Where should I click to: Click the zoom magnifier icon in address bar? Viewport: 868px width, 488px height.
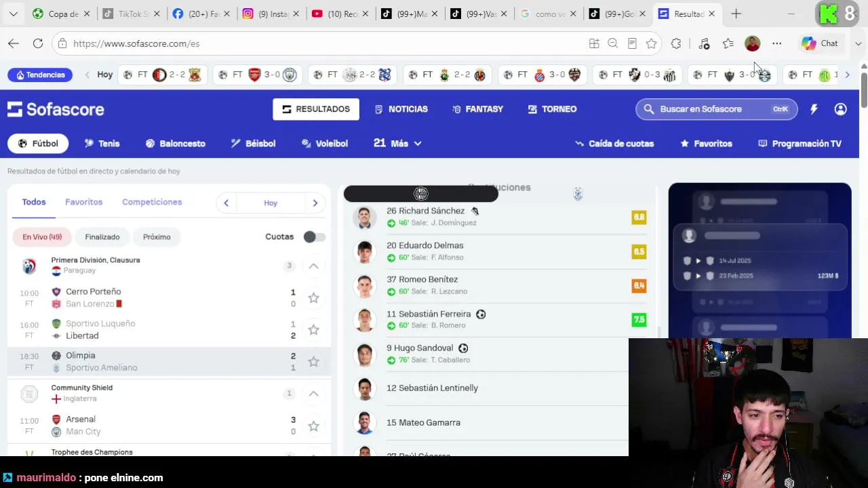coord(613,43)
